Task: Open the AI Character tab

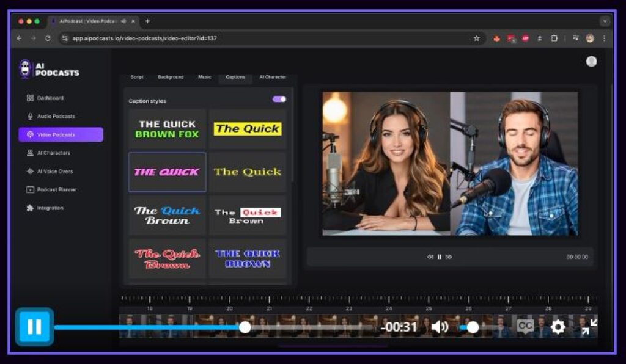Action: click(x=273, y=77)
